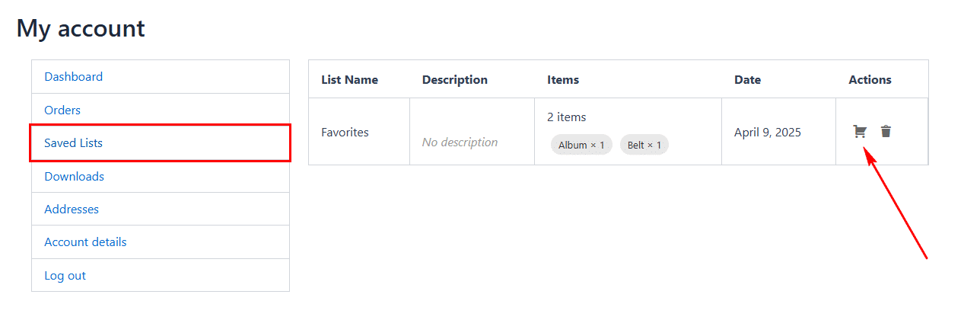Open the Dashboard account page
Image resolution: width=980 pixels, height=320 pixels.
(x=73, y=77)
